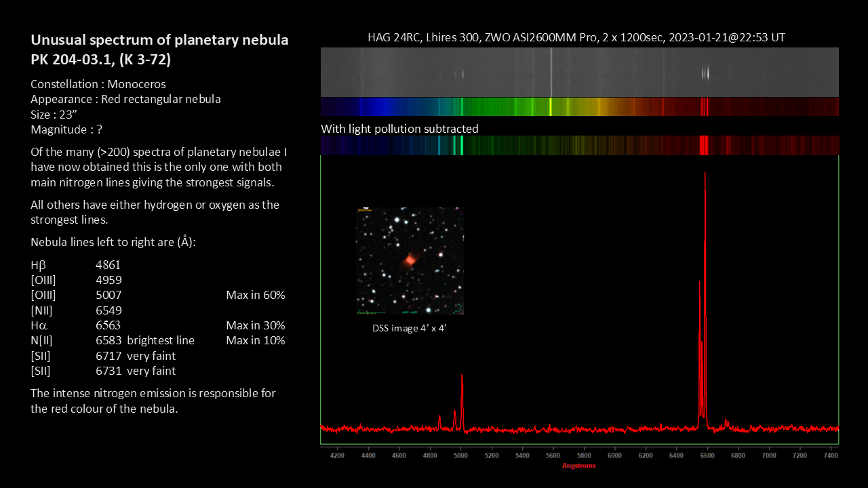Click the "Magnitude : ?" line
868x488 pixels.
[x=66, y=129]
